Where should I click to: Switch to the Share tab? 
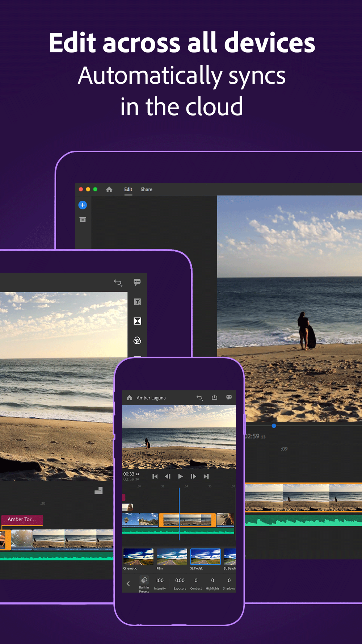tap(146, 189)
